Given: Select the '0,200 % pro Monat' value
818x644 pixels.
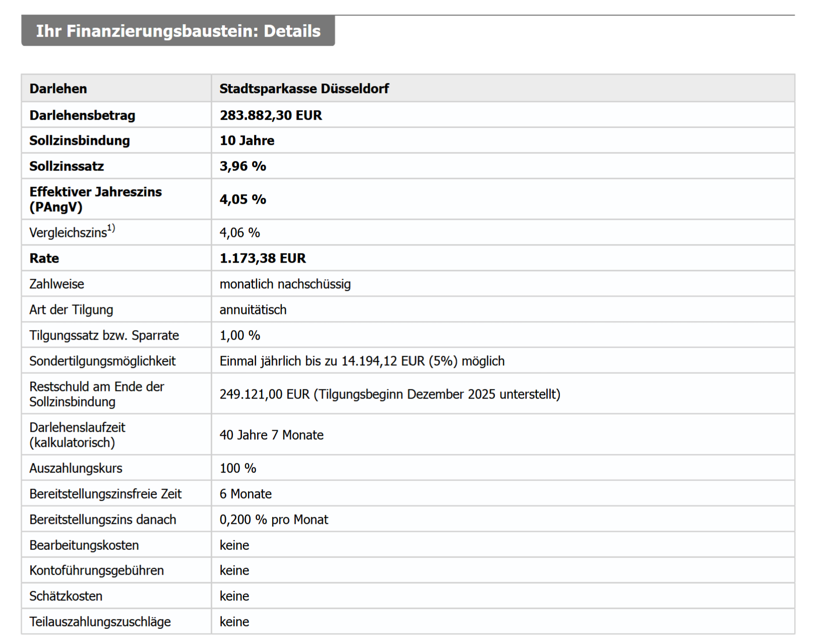Looking at the screenshot, I should point(274,520).
